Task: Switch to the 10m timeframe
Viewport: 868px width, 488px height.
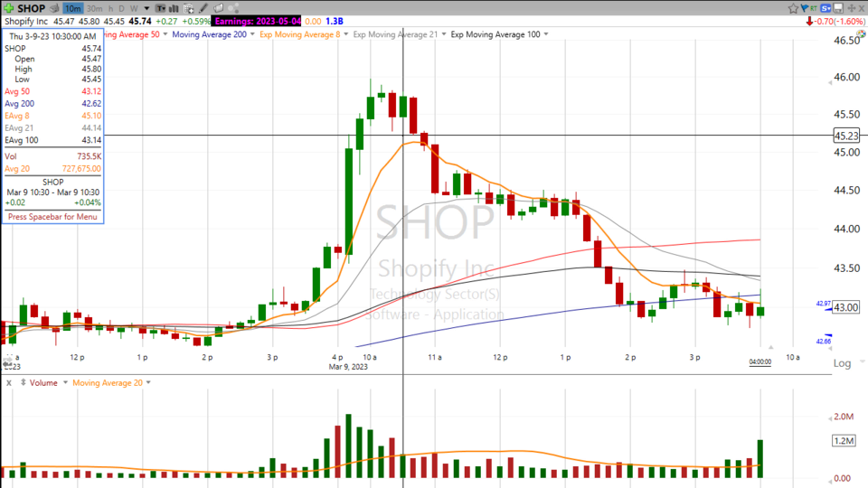Action: point(72,8)
